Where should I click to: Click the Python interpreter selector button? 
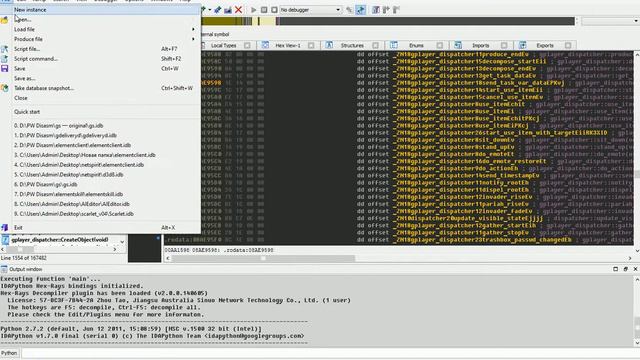(x=9, y=353)
